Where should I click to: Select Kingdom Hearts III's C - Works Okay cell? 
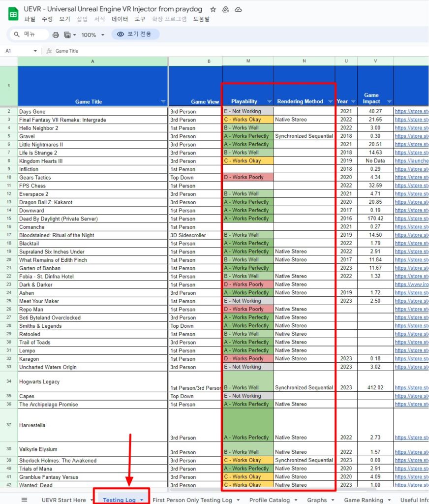tap(248, 161)
